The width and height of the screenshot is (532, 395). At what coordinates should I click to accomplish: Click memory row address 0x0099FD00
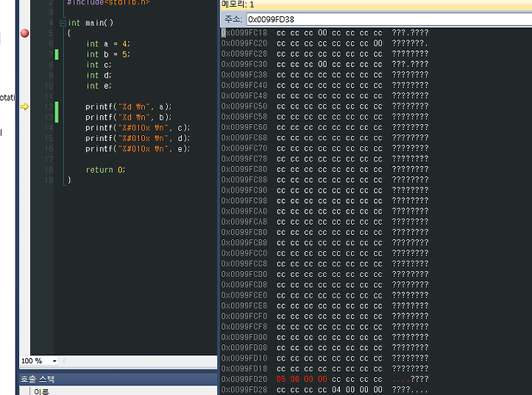click(245, 337)
